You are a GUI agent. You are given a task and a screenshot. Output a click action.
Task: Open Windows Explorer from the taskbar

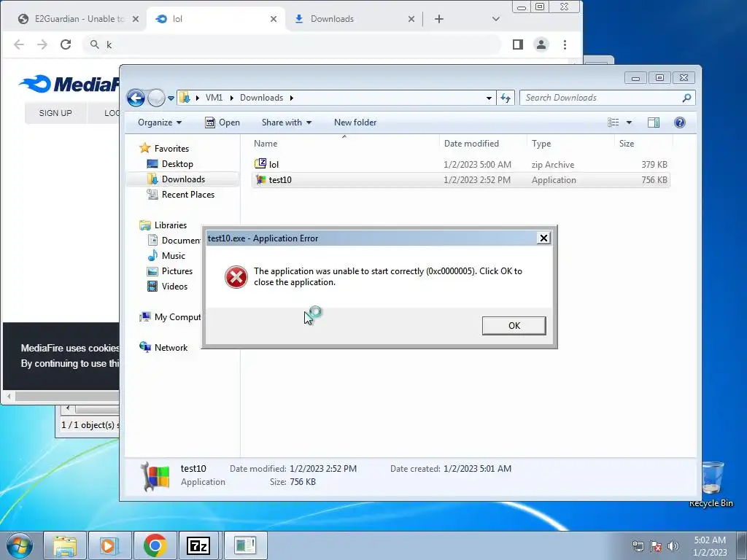(x=65, y=545)
